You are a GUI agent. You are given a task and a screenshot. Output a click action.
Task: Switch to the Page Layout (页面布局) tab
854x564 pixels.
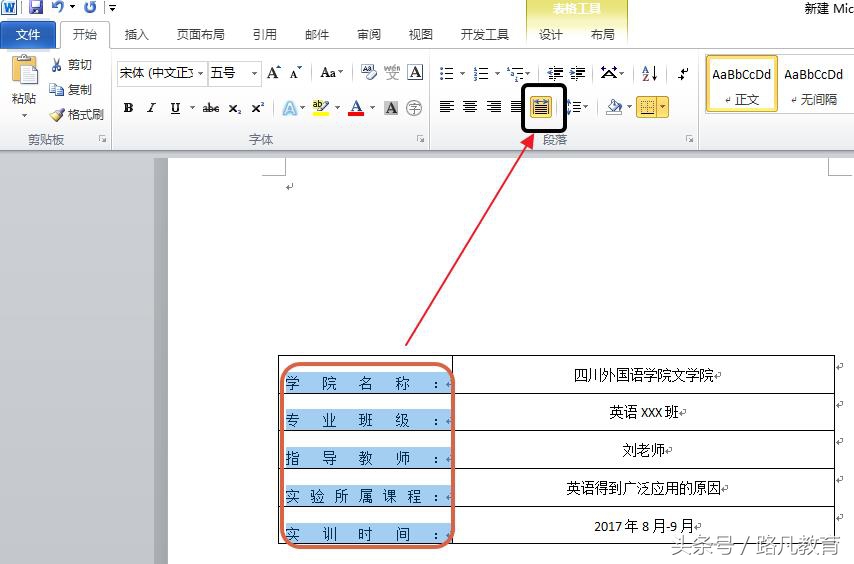pyautogui.click(x=200, y=35)
